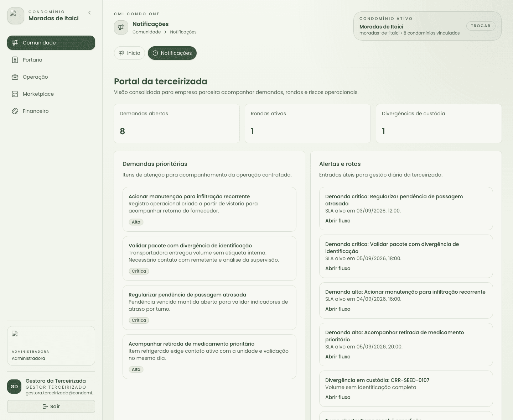Abrir fluxo for CRR-SEED-0107 custody divergence
This screenshot has height=420, width=513.
point(338,397)
